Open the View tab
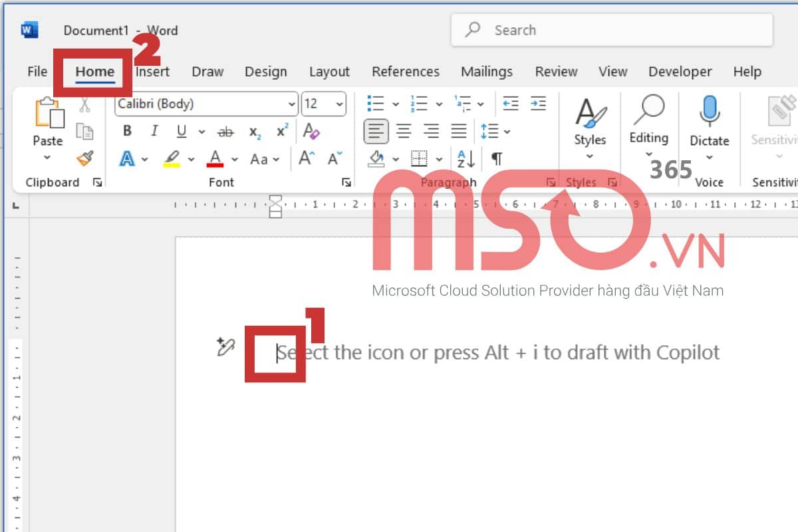 [612, 72]
